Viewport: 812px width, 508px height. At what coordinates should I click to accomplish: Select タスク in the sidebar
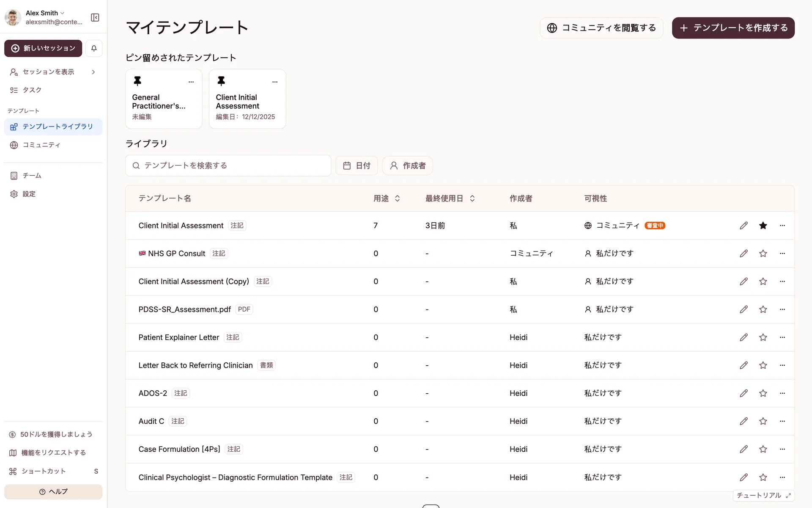(x=32, y=90)
